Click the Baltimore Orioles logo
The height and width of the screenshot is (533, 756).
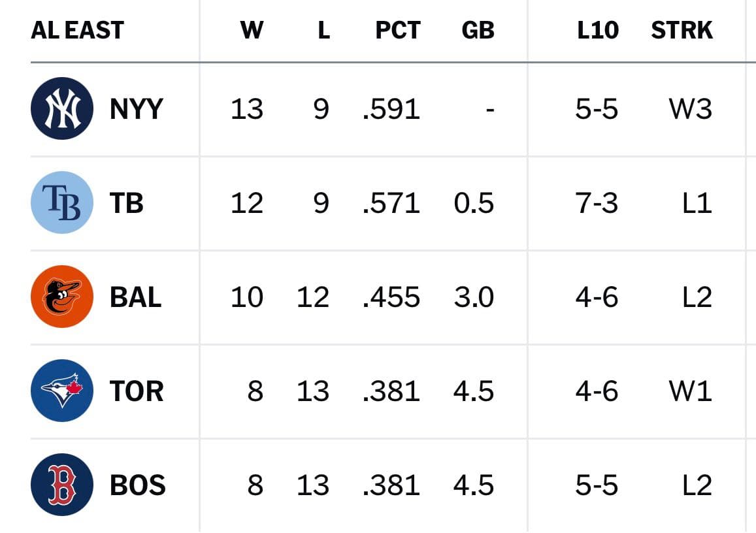61,297
